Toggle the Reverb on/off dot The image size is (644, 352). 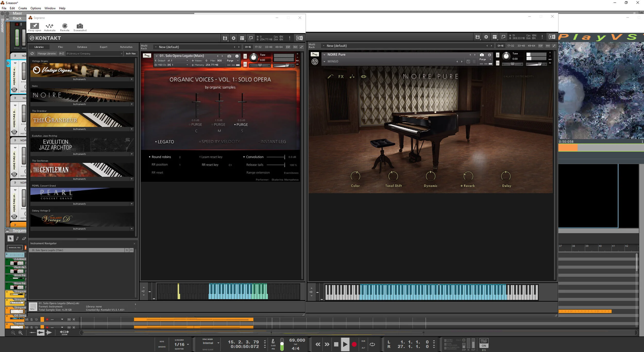[461, 186]
